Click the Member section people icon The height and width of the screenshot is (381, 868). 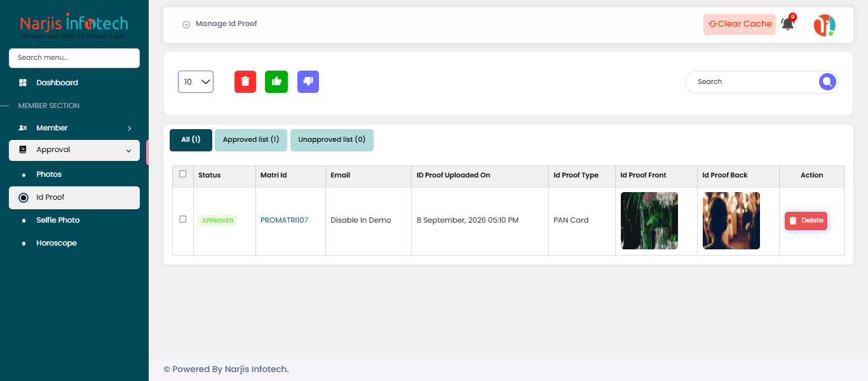click(x=23, y=128)
